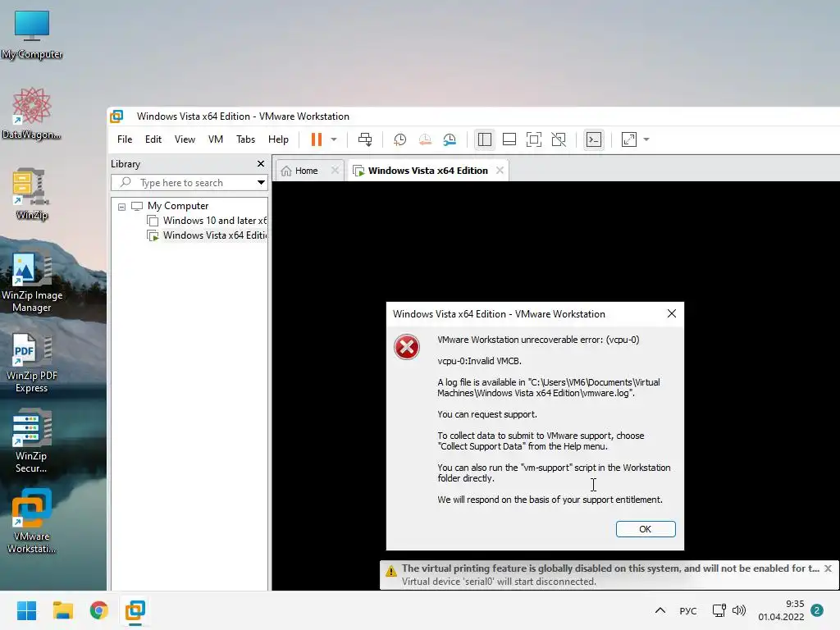840x630 pixels.
Task: Click the yellow warning icon in notification
Action: (391, 571)
